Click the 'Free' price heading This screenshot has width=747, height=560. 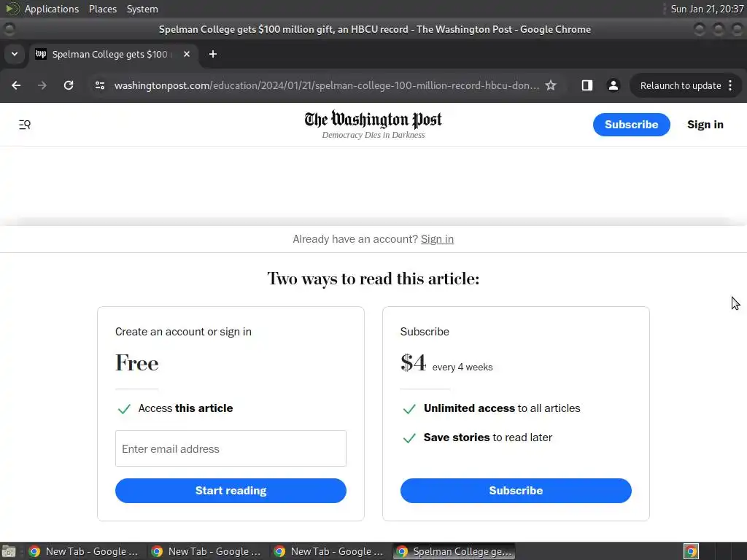136,363
